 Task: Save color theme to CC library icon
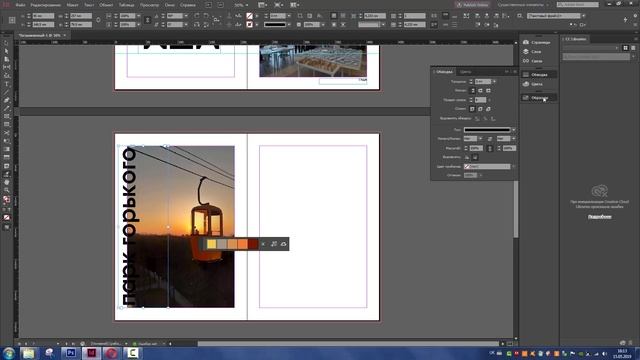284,244
